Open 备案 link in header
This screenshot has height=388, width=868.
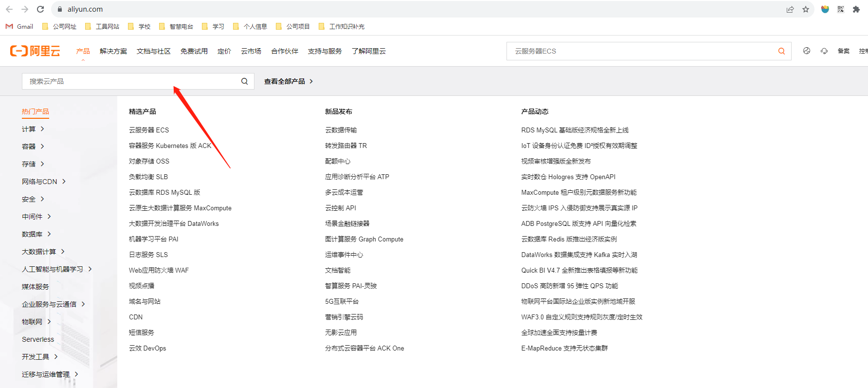click(844, 51)
